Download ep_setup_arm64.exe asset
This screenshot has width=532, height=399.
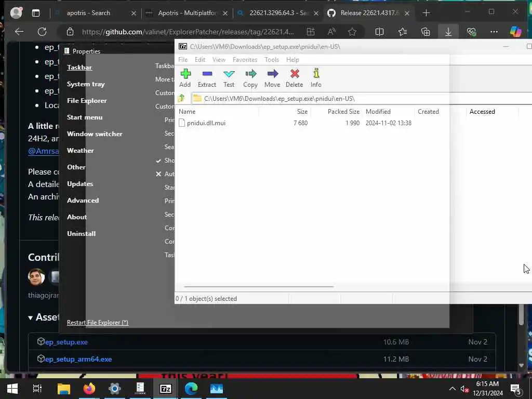click(x=78, y=359)
